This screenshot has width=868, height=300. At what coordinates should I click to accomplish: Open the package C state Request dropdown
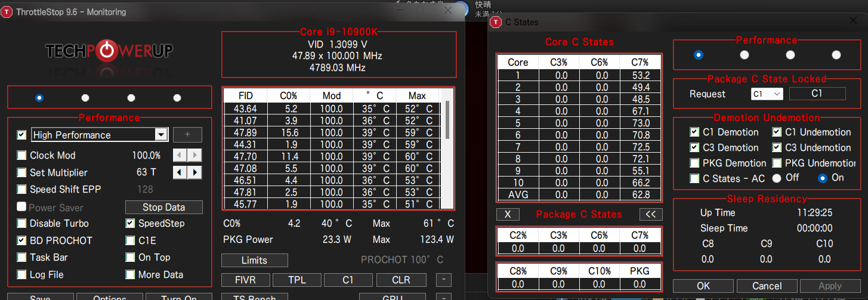click(767, 94)
